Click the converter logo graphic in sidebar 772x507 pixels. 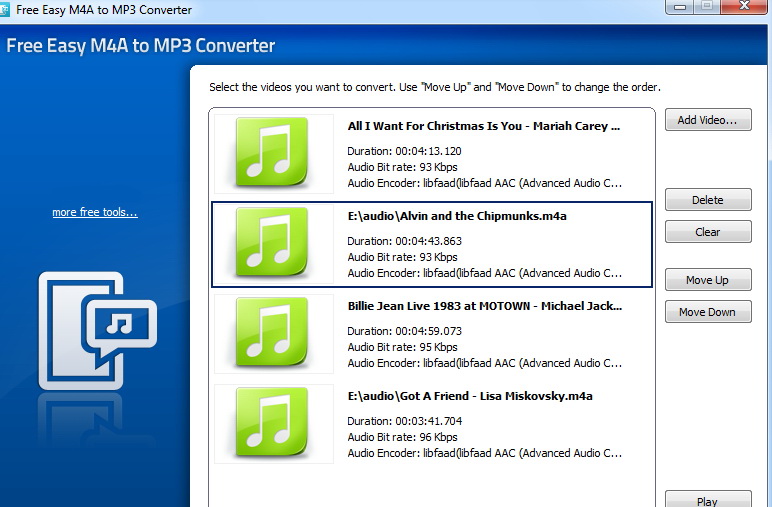[x=97, y=330]
